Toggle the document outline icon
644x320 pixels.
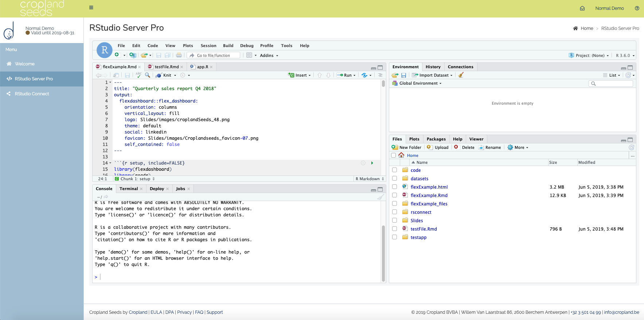[380, 75]
